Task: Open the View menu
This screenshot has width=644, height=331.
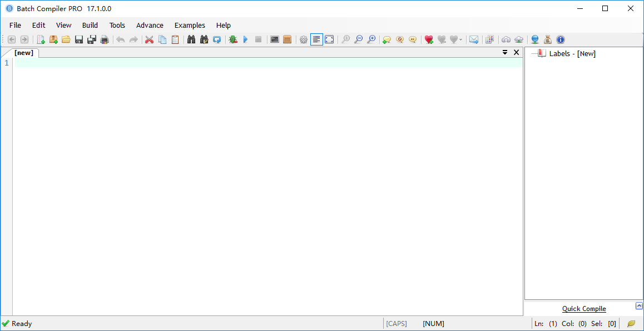Action: pos(63,26)
